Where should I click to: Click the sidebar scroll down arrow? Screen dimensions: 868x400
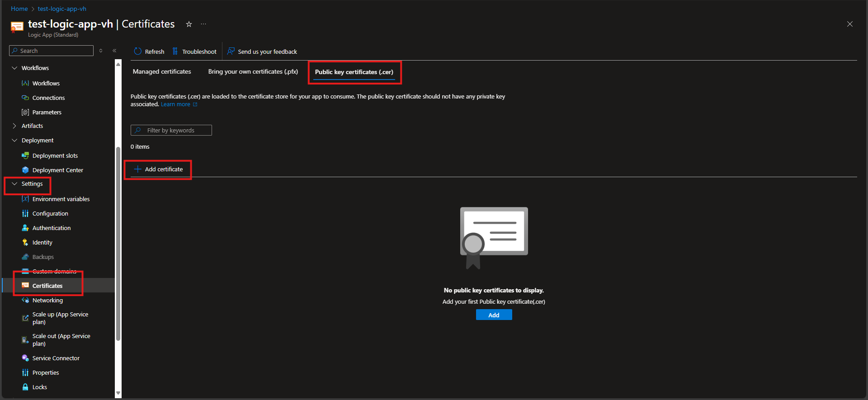click(x=118, y=393)
